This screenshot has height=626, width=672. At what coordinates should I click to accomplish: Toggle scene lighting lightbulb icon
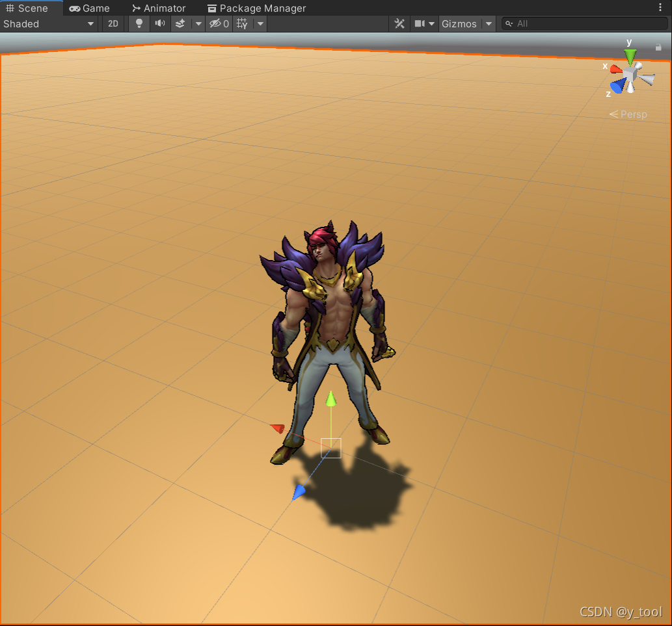click(x=139, y=24)
